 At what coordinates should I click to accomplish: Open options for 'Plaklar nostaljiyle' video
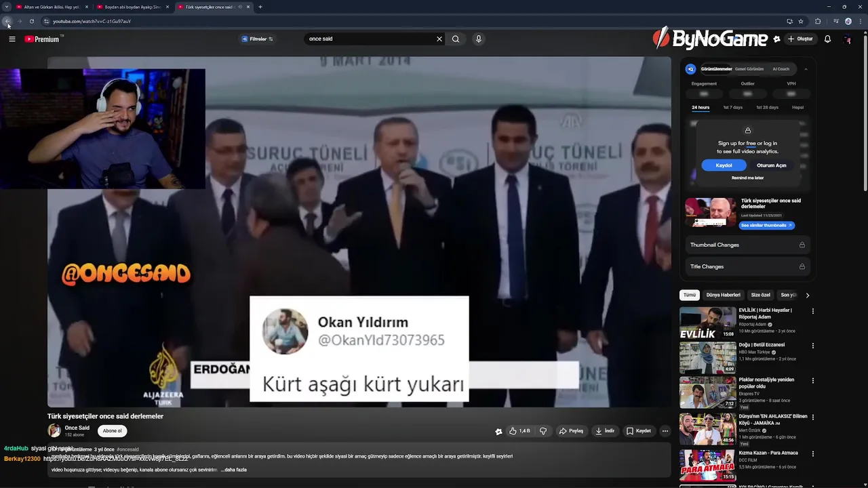(812, 381)
